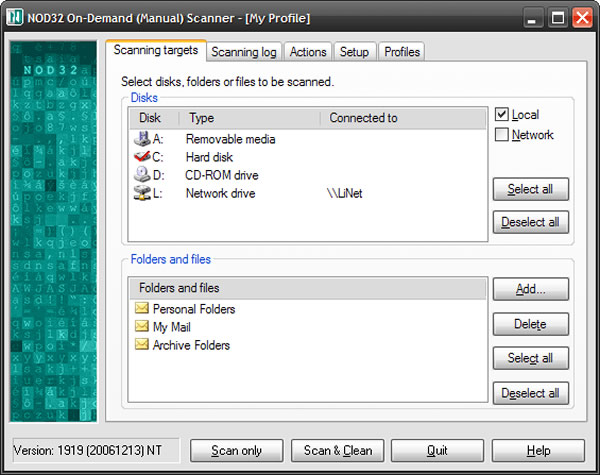Select the My Mail entry text

point(172,327)
